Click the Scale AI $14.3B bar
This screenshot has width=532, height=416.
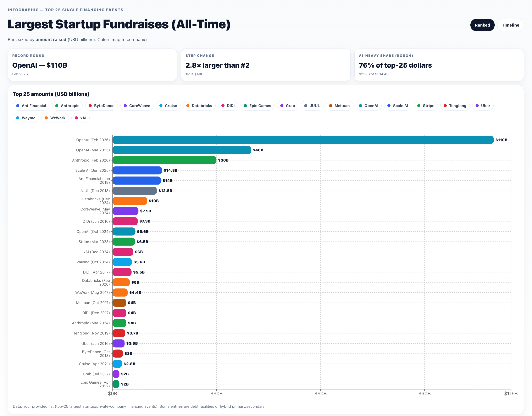click(x=137, y=170)
